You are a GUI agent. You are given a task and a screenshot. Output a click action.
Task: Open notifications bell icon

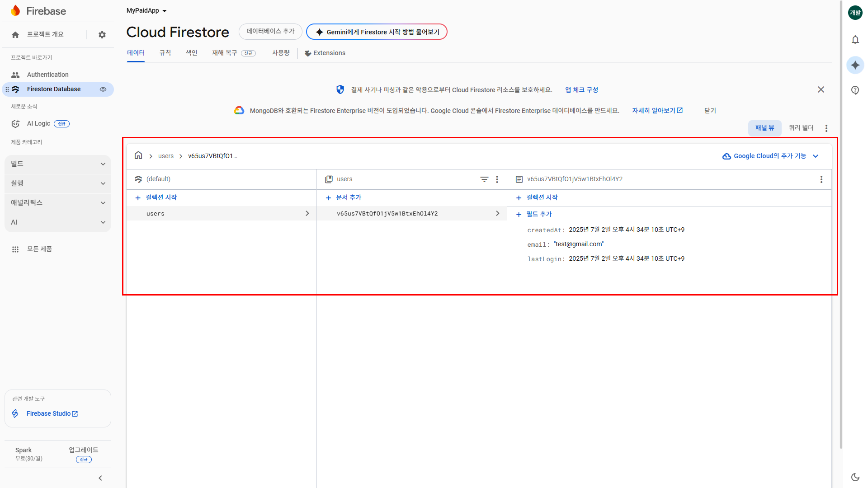coord(855,40)
